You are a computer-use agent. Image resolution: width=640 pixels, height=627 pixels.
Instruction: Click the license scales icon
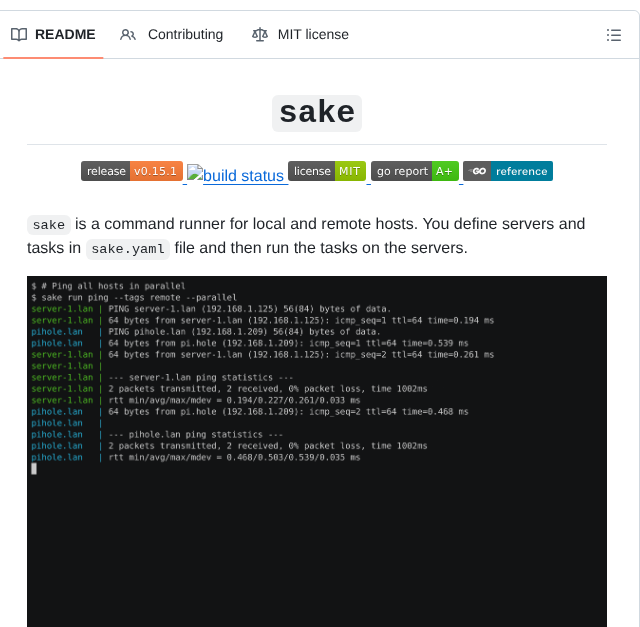pos(260,35)
